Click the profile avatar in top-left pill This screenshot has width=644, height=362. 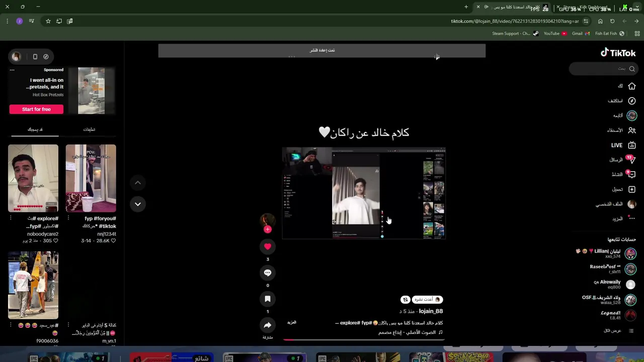16,57
